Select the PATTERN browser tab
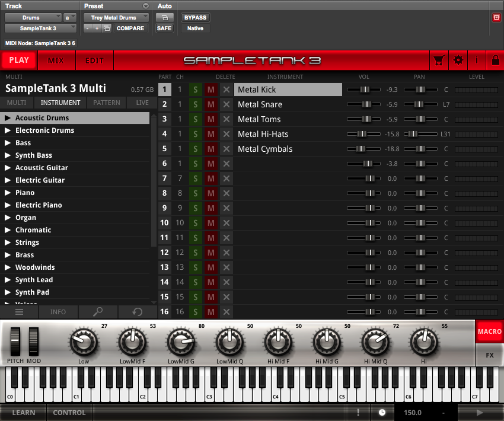This screenshot has height=421, width=504. [x=107, y=103]
